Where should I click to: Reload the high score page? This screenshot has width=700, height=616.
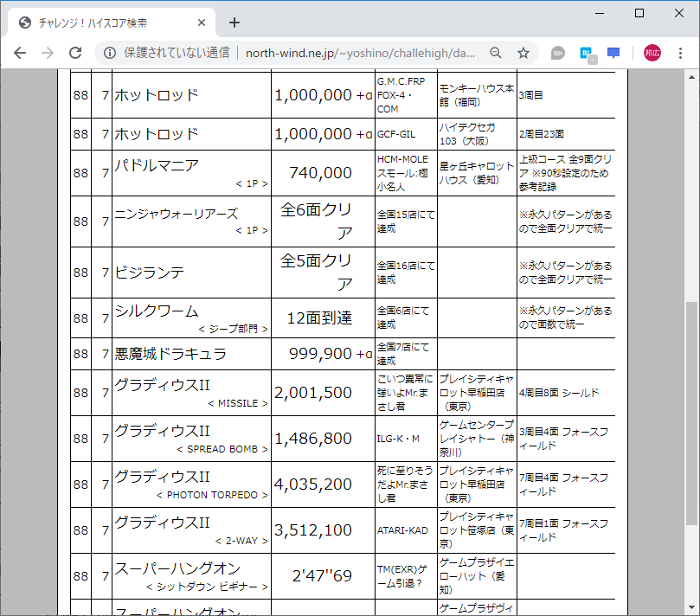[75, 53]
